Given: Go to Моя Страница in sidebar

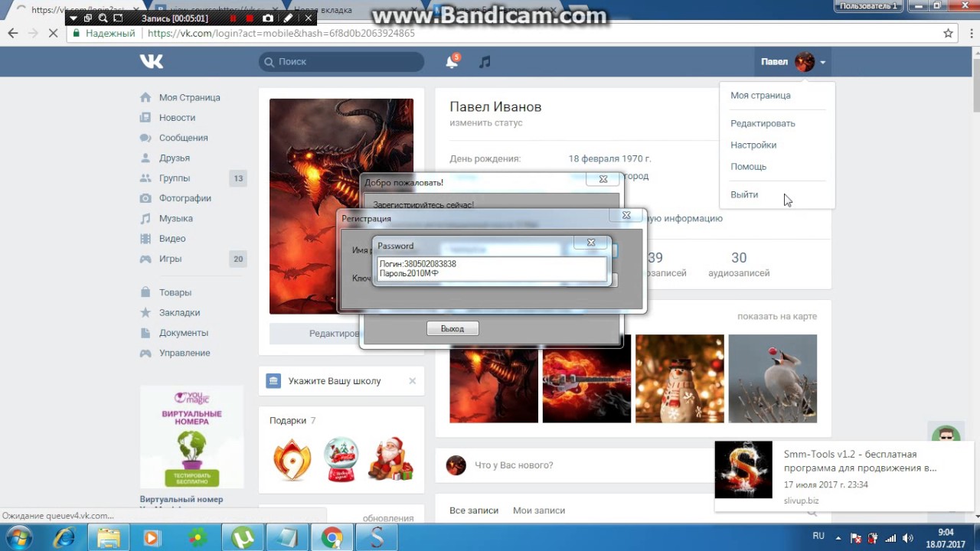Looking at the screenshot, I should (x=189, y=97).
